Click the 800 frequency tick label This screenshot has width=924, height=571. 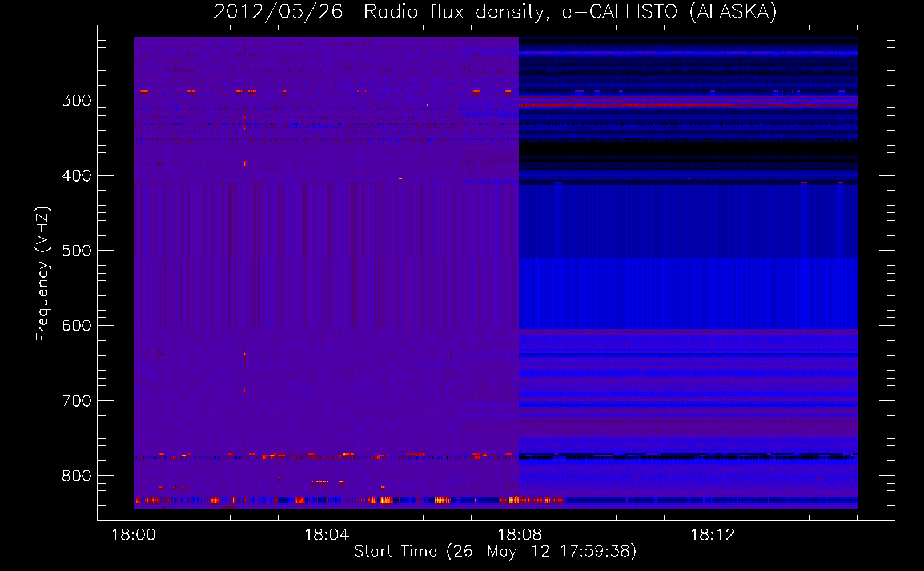pos(77,476)
